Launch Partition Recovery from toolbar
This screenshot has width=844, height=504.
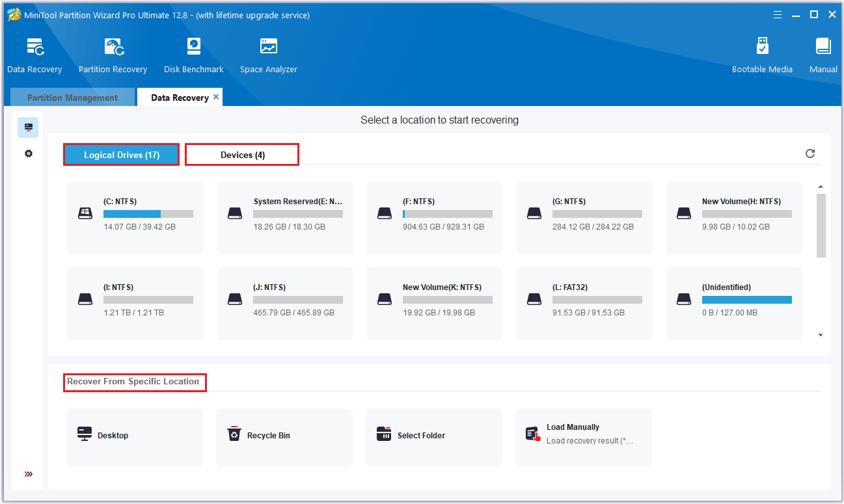point(113,47)
